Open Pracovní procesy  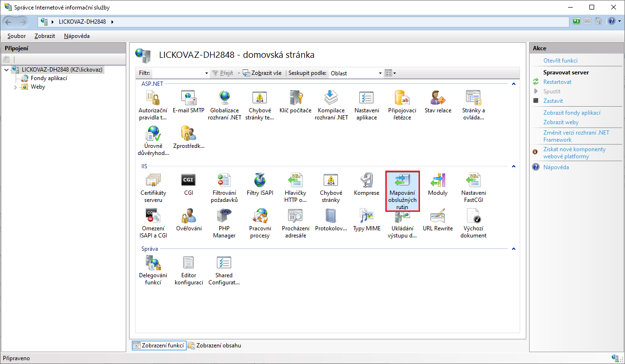pyautogui.click(x=260, y=223)
